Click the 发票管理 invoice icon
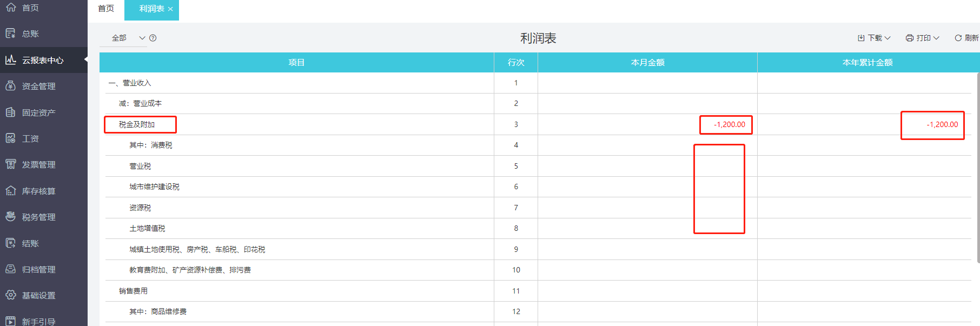This screenshot has height=326, width=980. (x=10, y=164)
